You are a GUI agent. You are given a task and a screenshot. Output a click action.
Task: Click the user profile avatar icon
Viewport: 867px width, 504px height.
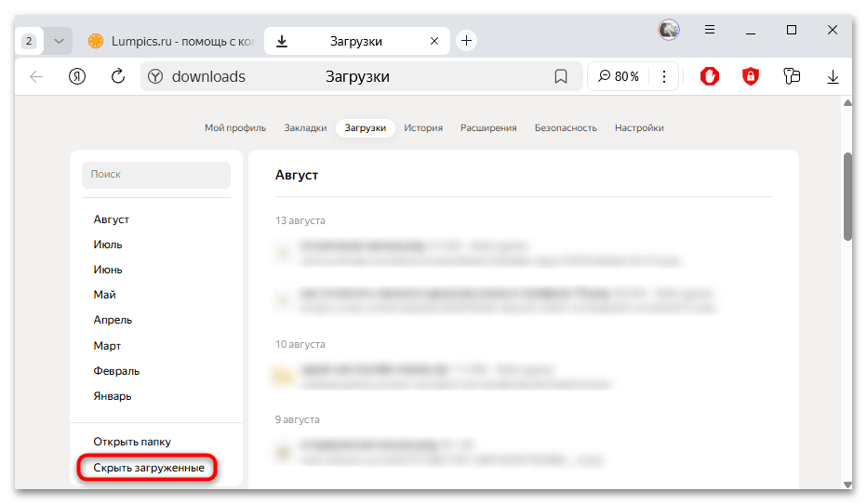pyautogui.click(x=669, y=30)
